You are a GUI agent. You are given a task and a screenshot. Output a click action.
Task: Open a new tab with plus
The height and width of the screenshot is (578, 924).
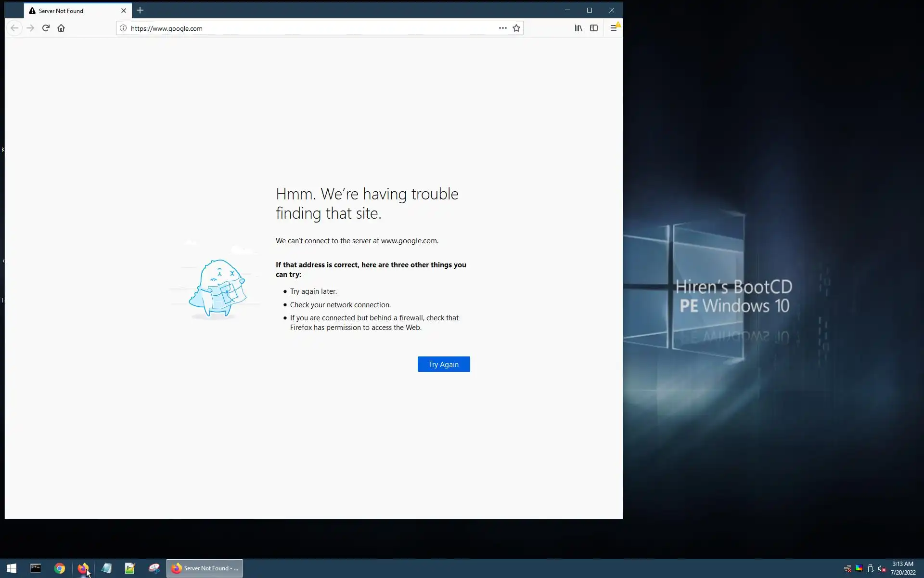[x=140, y=10]
